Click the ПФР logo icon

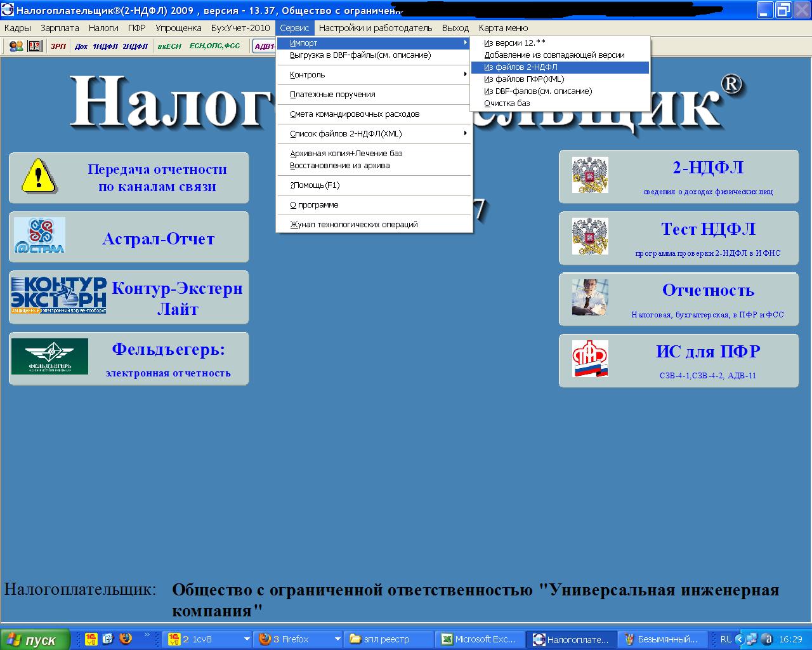pos(589,359)
